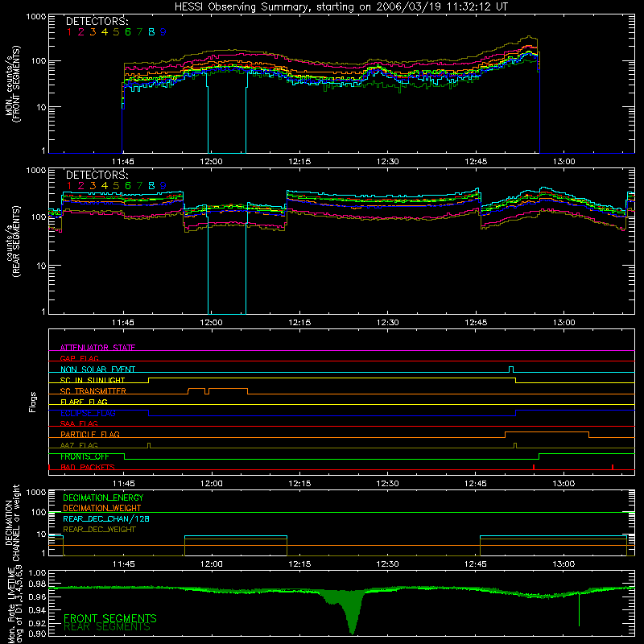Viewport: 644px width, 644px height.
Task: Select pink detector 2 in rear segments legend
Action: pos(81,186)
